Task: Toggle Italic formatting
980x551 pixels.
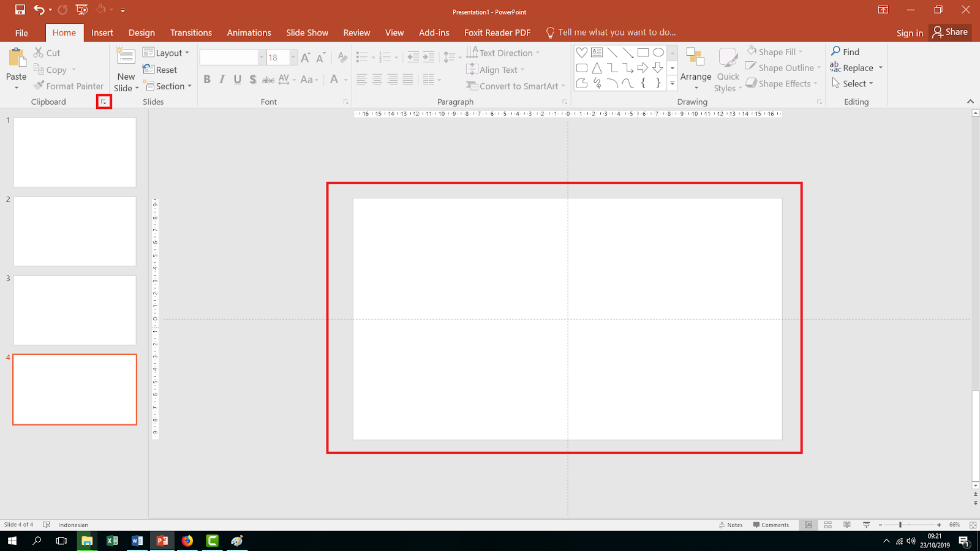Action: pos(222,79)
